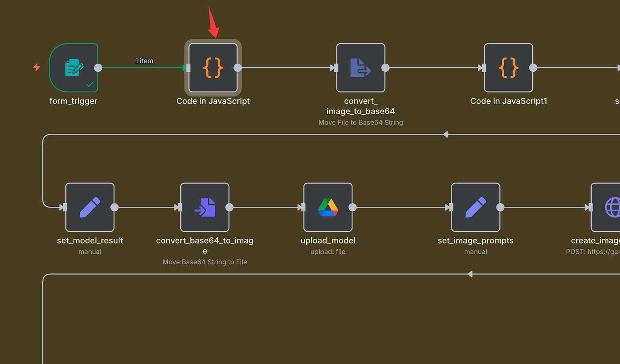Viewport: 620px width, 364px height.
Task: Select the set_model_result pencil node
Action: [90, 207]
